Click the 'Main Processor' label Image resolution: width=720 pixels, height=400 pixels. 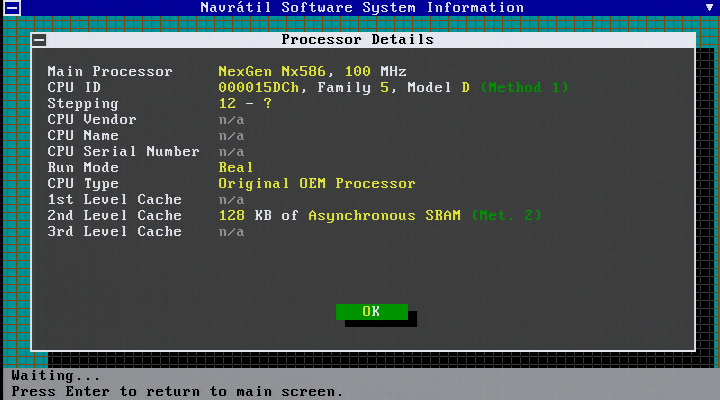tap(110, 72)
